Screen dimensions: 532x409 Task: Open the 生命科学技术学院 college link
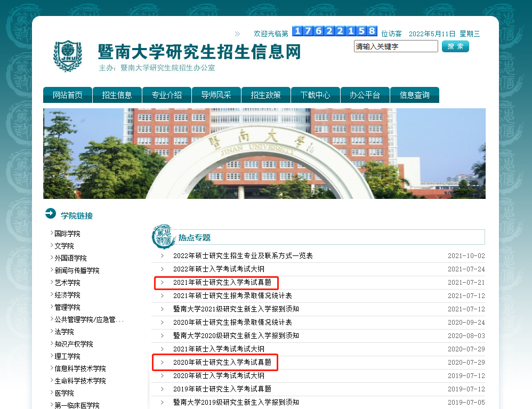point(80,381)
